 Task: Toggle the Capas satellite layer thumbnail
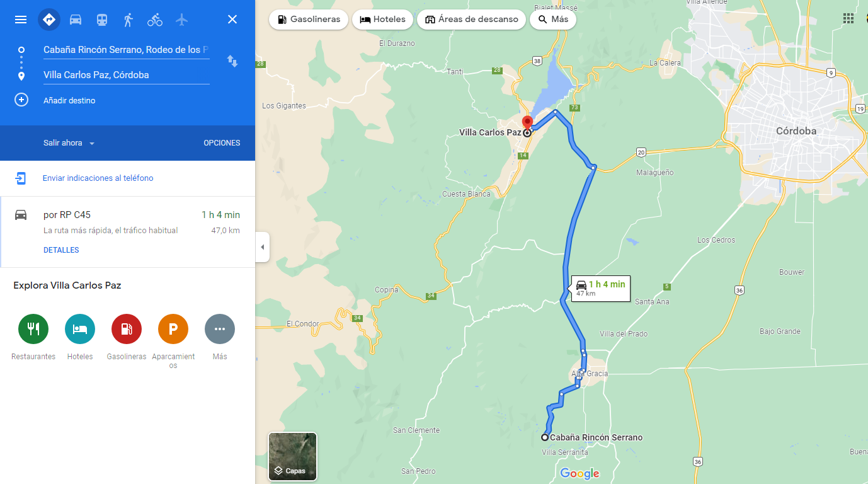(x=293, y=456)
